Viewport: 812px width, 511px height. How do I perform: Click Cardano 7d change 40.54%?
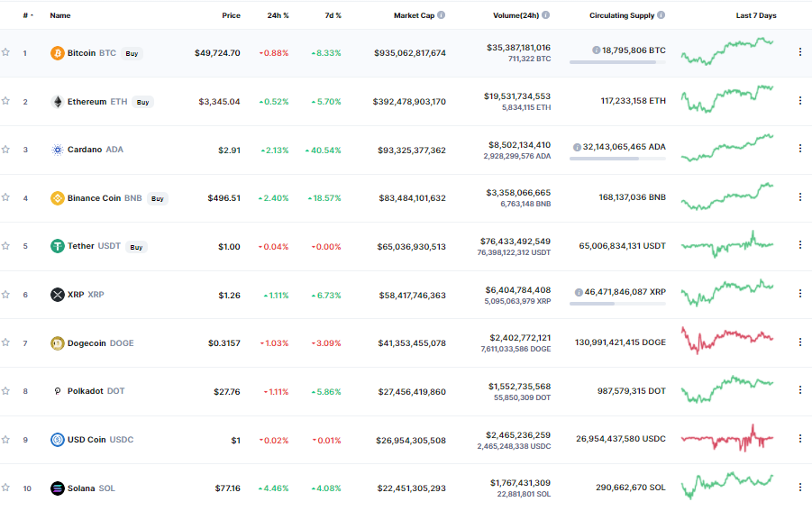(x=324, y=151)
